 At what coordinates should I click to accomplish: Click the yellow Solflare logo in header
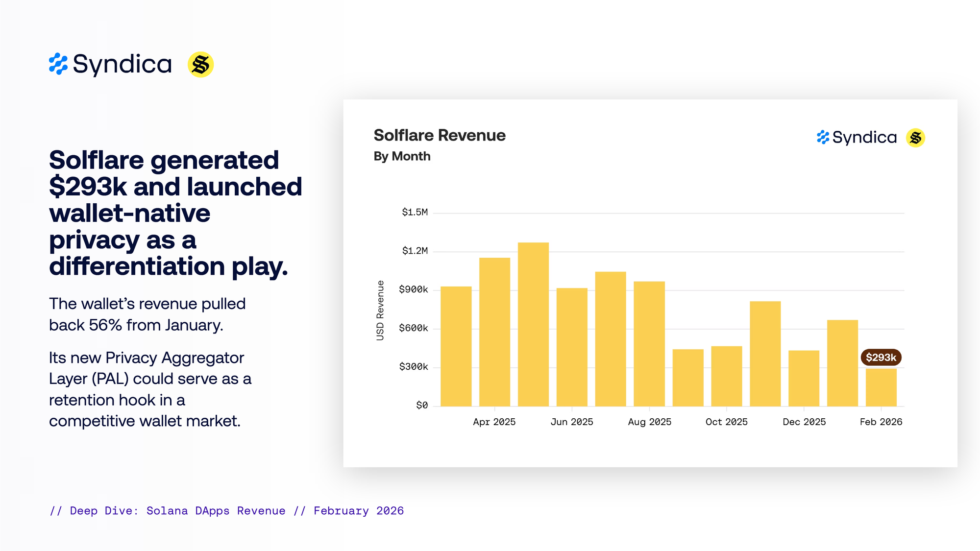point(200,65)
